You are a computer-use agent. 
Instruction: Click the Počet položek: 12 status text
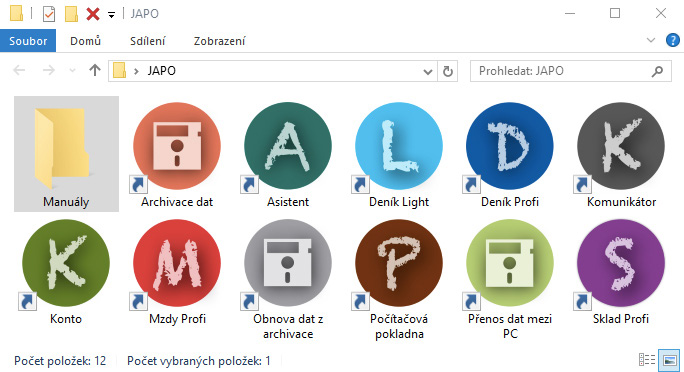click(60, 361)
